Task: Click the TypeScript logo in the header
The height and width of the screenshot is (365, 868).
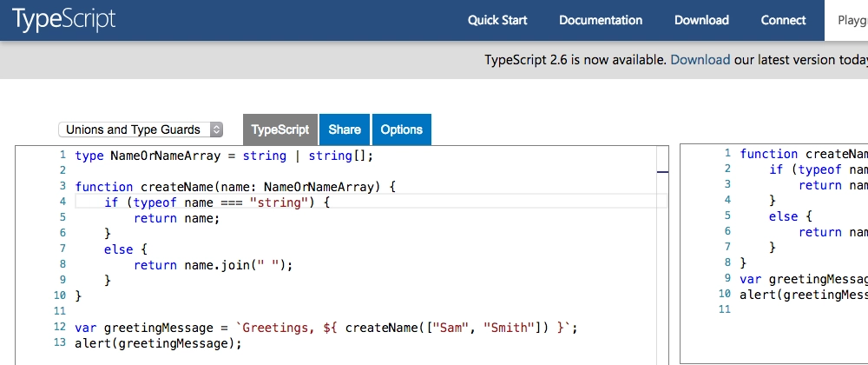Action: (x=65, y=20)
